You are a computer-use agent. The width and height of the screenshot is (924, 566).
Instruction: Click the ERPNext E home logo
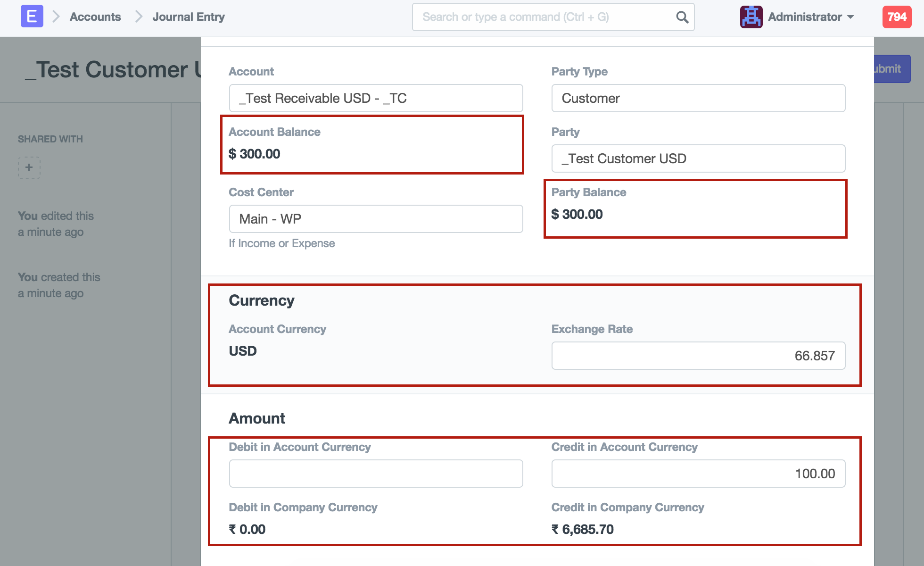click(x=32, y=17)
